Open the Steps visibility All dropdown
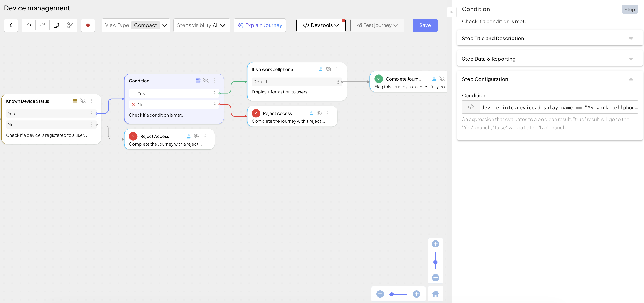This screenshot has height=303, width=644. (x=202, y=25)
